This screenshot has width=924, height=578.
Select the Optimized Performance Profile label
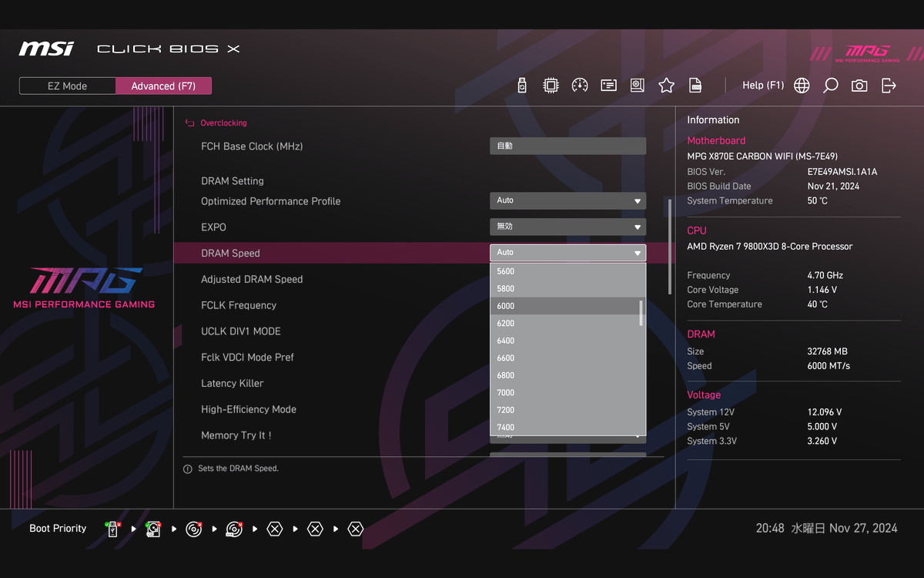[x=270, y=201]
